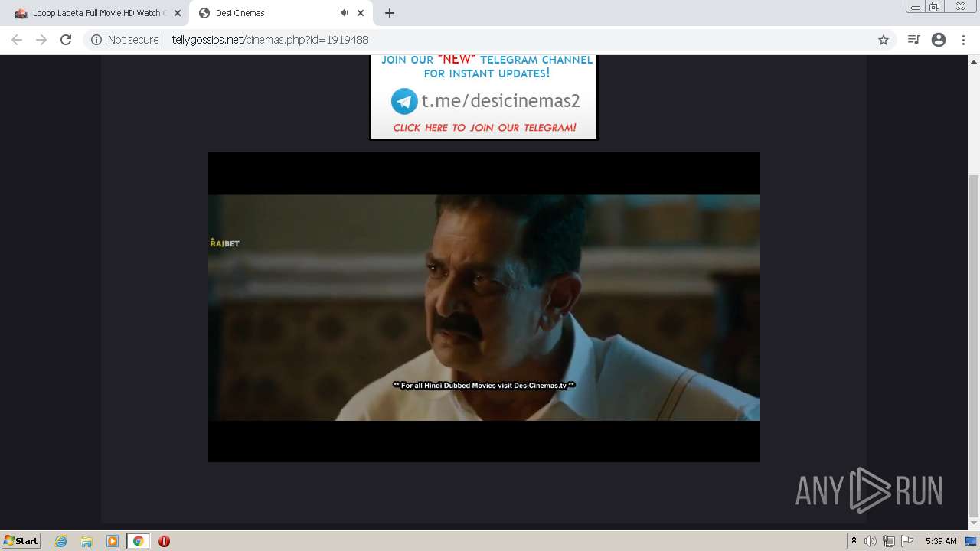Show hidden system tray icons
Screen dimensions: 980x551
(854, 541)
